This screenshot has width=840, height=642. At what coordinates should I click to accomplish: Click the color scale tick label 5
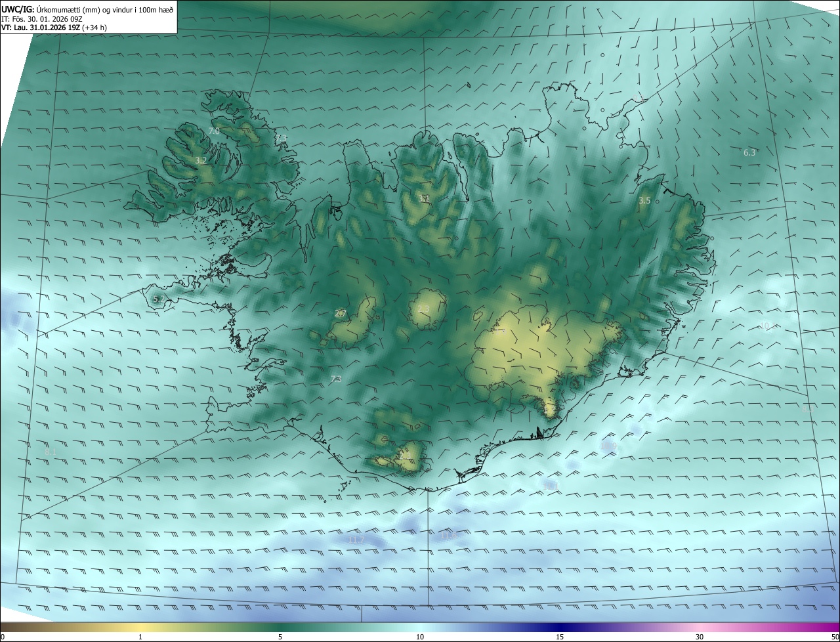(280, 637)
